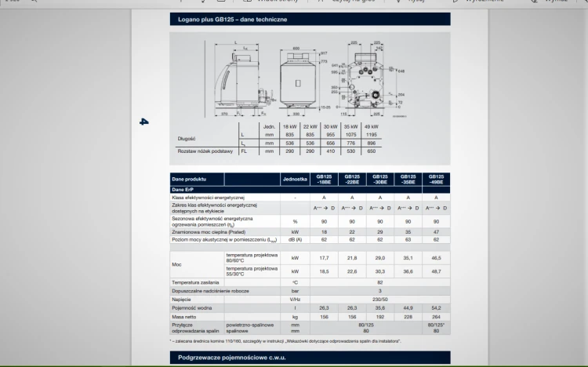Click rated heat output value 29
The height and width of the screenshot is (367, 588).
pos(380,232)
